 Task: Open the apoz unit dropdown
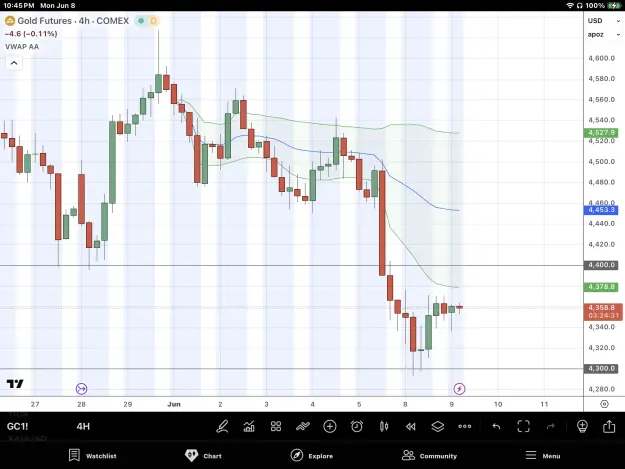[x=603, y=35]
